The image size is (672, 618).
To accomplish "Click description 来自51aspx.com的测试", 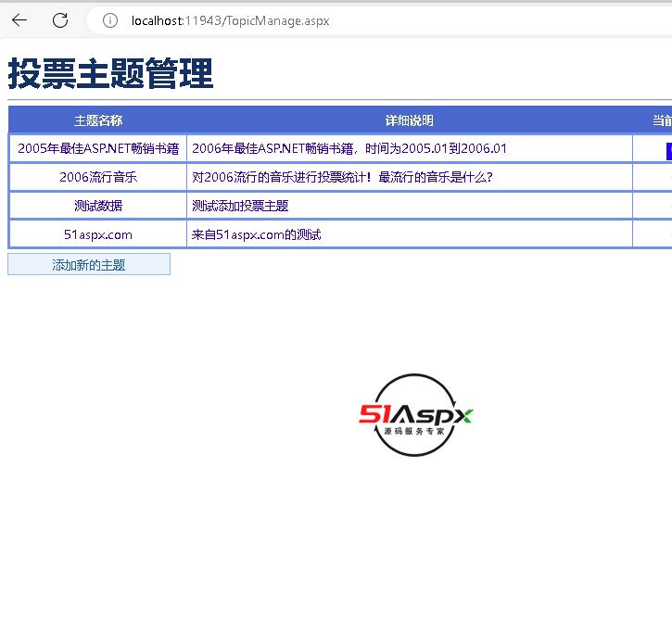I will click(x=410, y=234).
